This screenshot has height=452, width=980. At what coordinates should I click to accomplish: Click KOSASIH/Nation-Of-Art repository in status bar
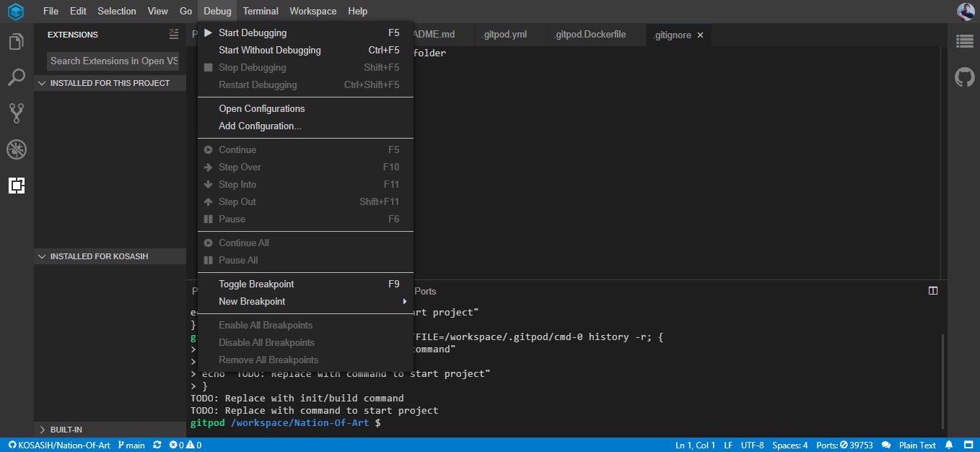click(x=59, y=446)
